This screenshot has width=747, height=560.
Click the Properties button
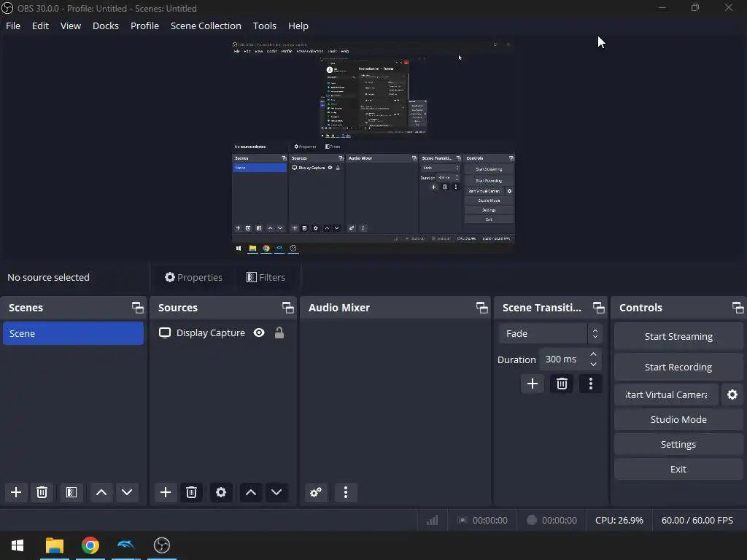[193, 277]
